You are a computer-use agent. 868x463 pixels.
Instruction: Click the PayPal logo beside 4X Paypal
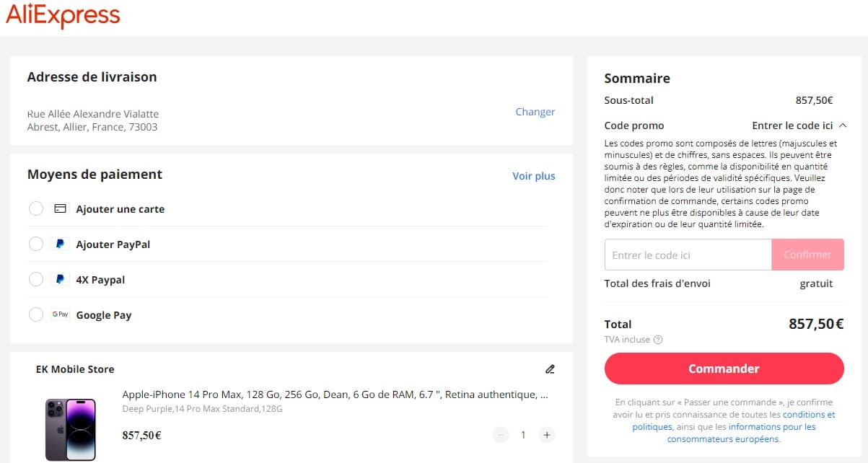point(61,280)
